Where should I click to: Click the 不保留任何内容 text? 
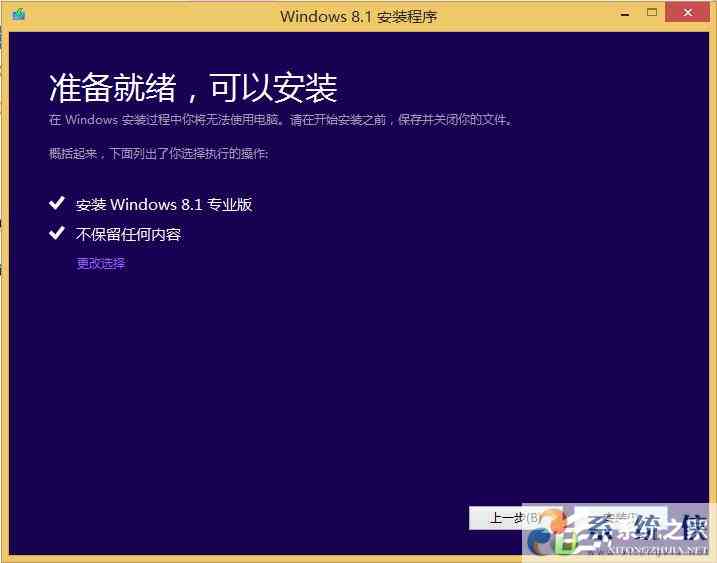128,235
